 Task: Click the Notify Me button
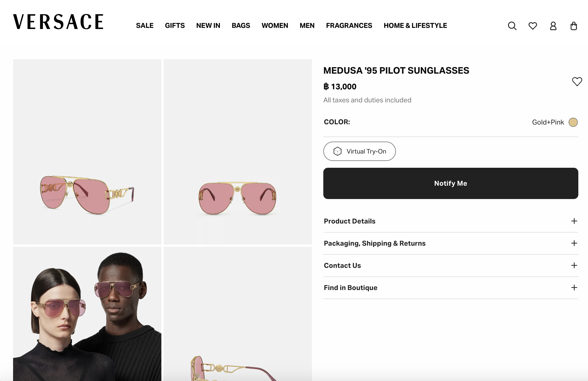tap(451, 183)
